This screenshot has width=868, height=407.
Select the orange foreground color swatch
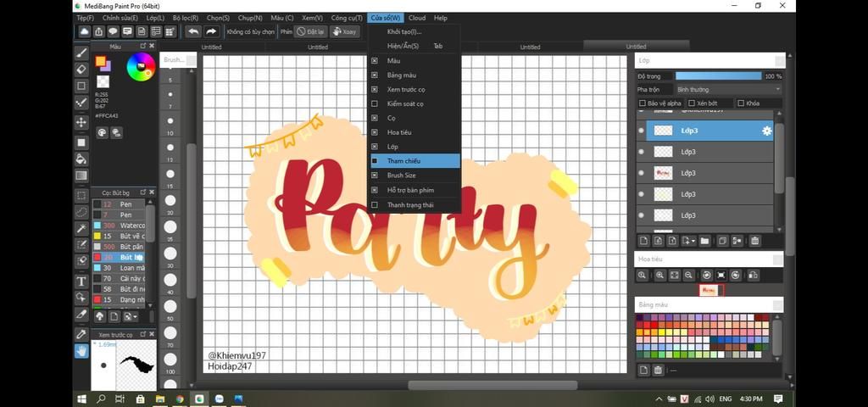(100, 61)
